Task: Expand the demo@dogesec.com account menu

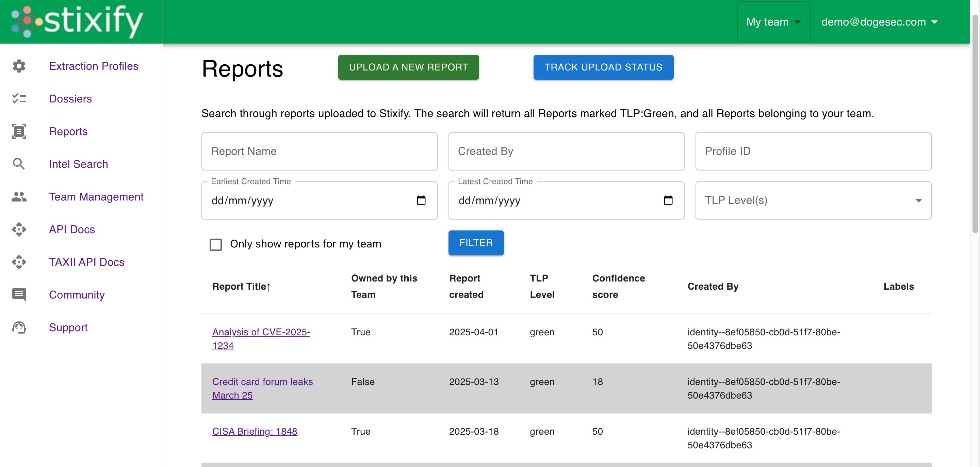Action: click(879, 22)
